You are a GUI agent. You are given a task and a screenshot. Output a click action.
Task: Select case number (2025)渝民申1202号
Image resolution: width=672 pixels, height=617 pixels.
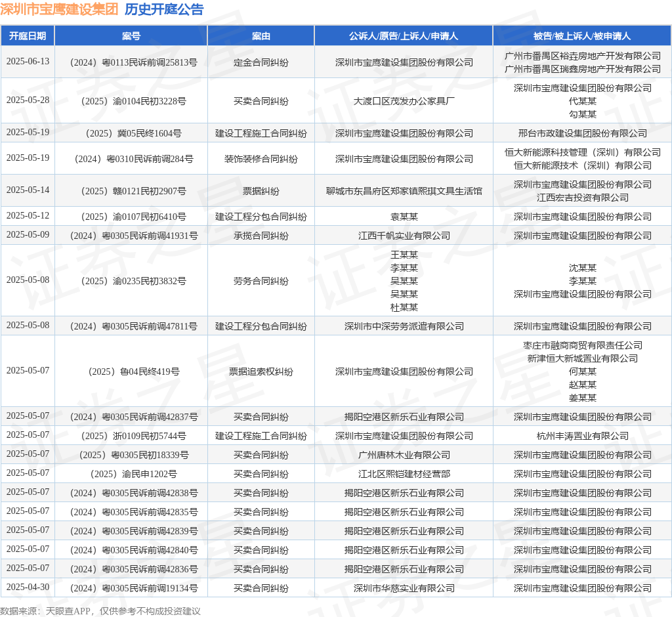point(134,474)
